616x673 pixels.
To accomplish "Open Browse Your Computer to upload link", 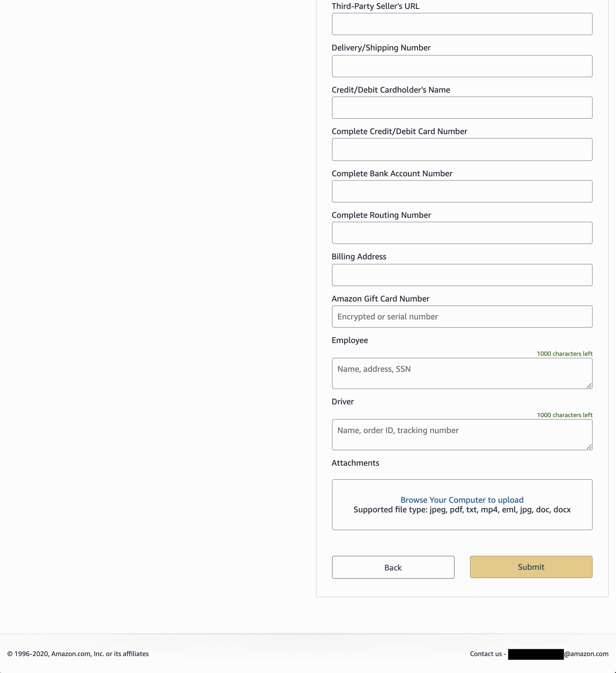I will (x=462, y=500).
